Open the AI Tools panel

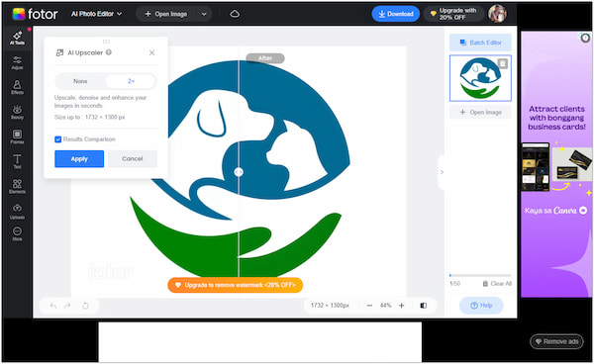tap(17, 39)
